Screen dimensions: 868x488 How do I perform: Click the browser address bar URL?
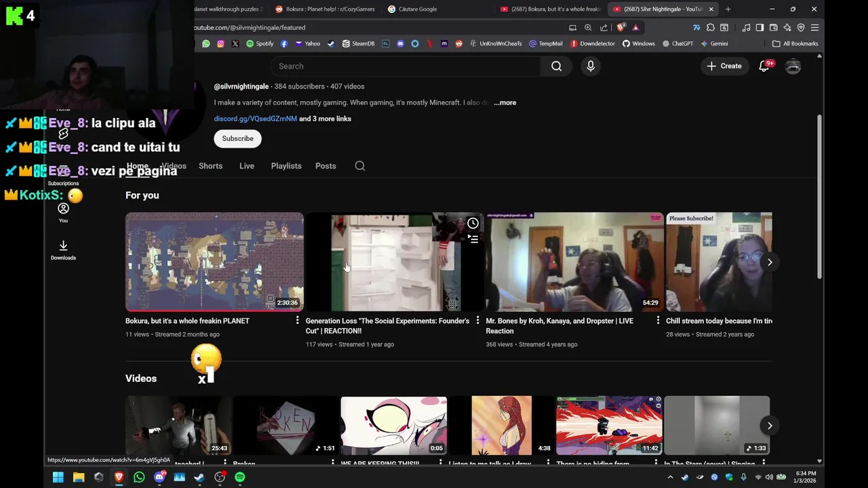[x=250, y=28]
